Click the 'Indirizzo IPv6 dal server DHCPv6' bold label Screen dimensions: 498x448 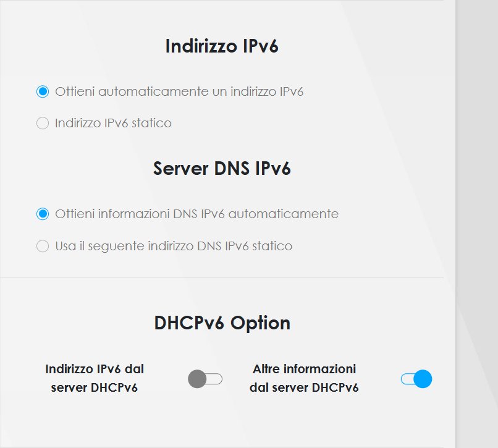95,378
